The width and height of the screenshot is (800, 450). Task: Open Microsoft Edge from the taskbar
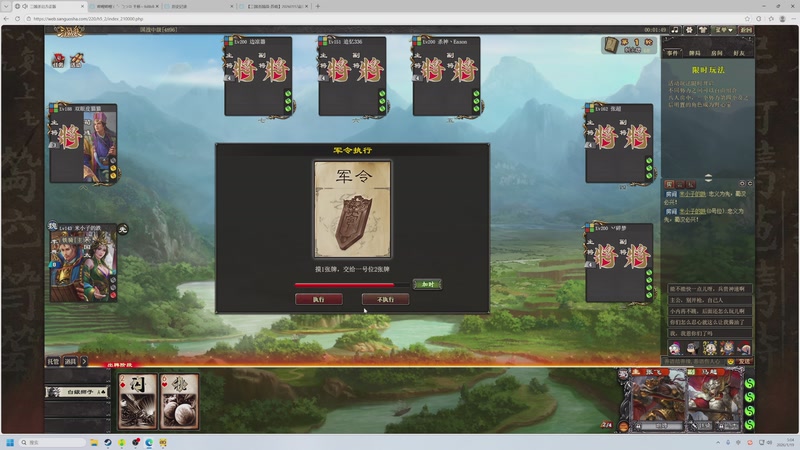click(149, 442)
